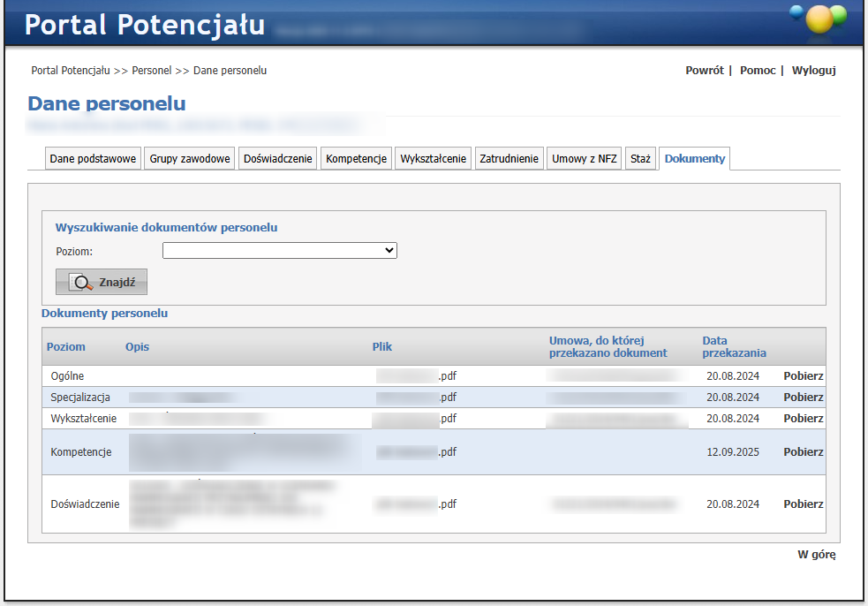
Task: Click Pobierz for the Kompetencje row
Action: point(803,452)
